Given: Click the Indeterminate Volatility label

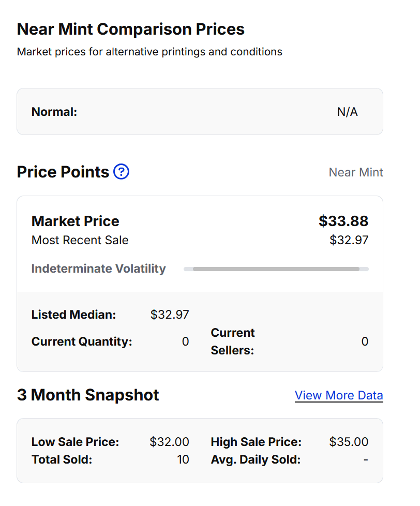Looking at the screenshot, I should [98, 269].
